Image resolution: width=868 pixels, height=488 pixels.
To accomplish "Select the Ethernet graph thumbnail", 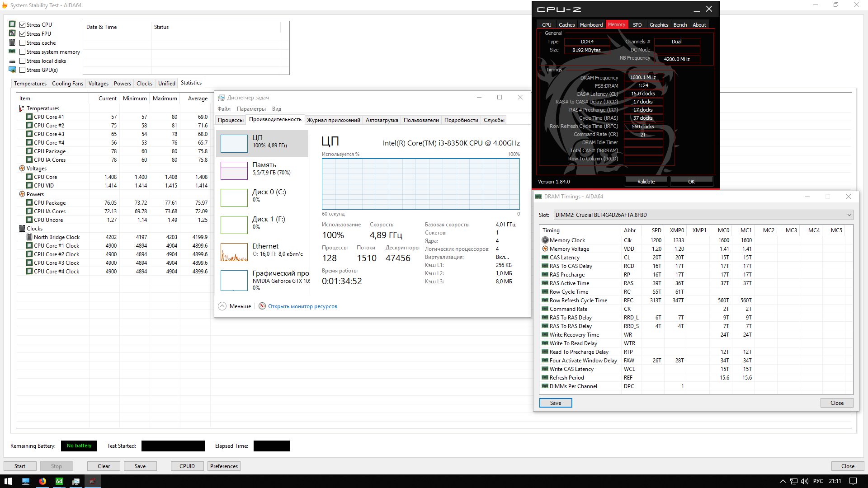I will tap(234, 252).
